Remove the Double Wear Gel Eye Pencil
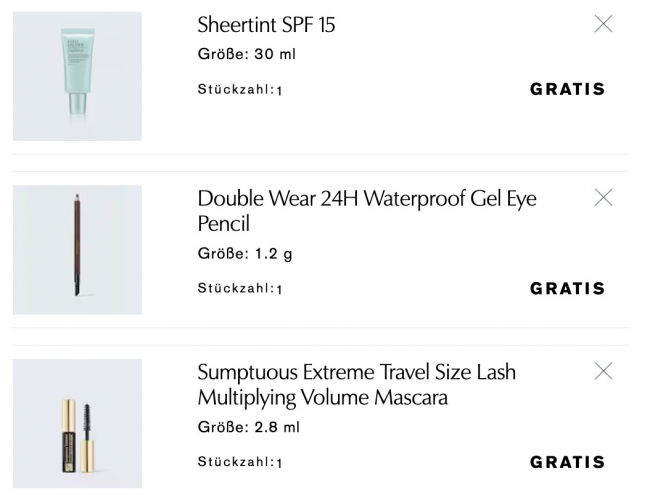Viewport: 650px width, 495px height. [603, 198]
